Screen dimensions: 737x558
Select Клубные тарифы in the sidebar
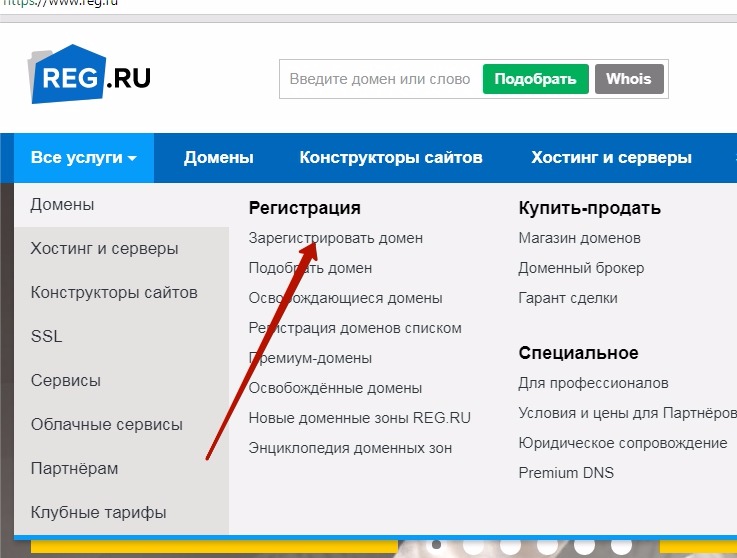point(99,512)
